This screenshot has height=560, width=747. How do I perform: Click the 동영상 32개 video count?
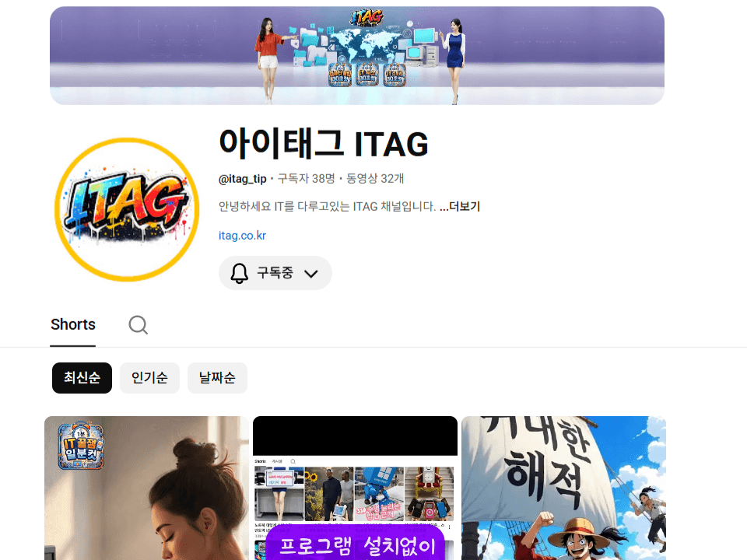[375, 179]
